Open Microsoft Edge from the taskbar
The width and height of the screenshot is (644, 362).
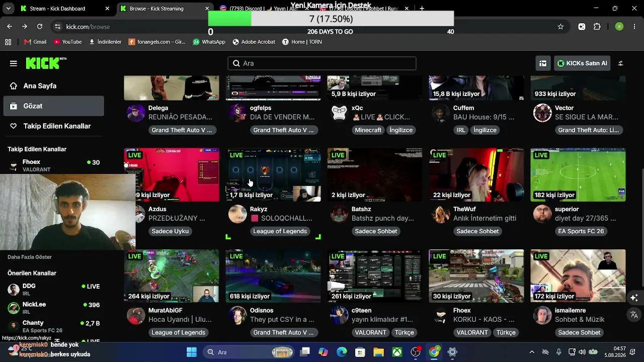(x=342, y=352)
